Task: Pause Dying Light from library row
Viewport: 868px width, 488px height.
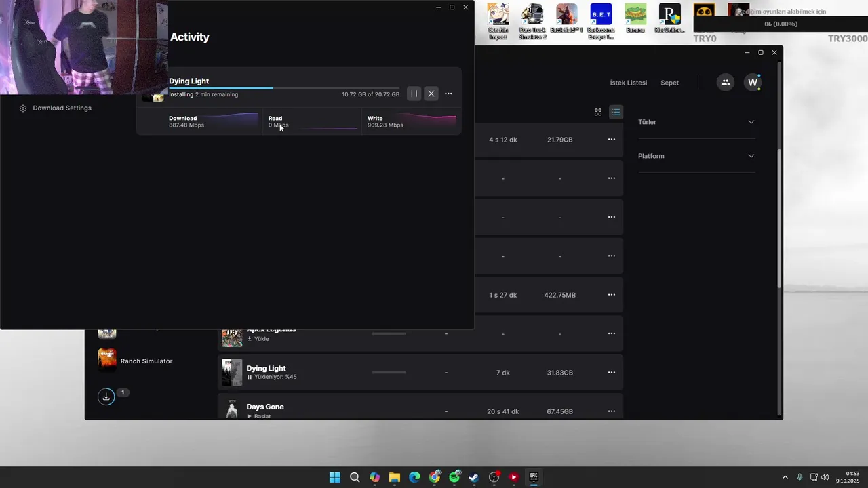Action: point(250,377)
